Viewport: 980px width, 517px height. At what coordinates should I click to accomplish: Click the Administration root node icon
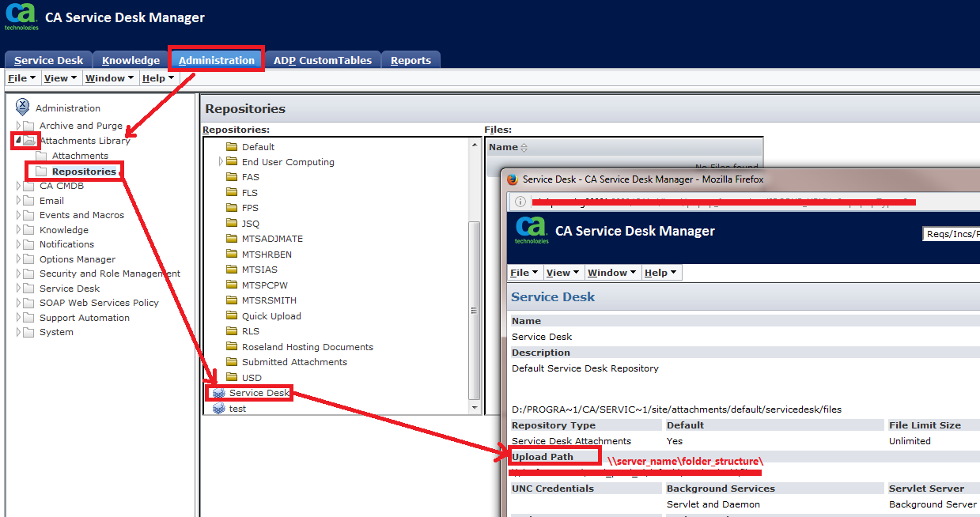click(x=23, y=108)
